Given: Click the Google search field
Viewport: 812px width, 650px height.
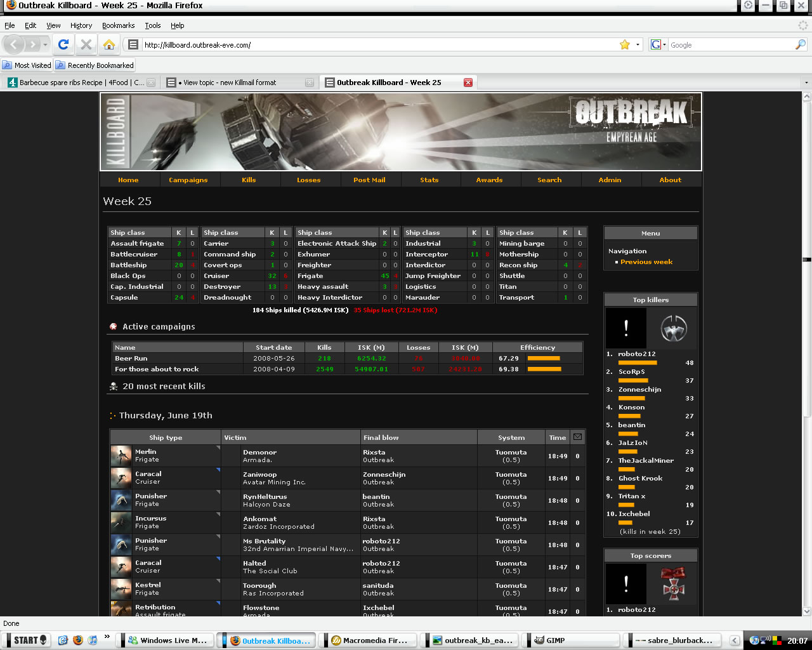Looking at the screenshot, I should [731, 44].
